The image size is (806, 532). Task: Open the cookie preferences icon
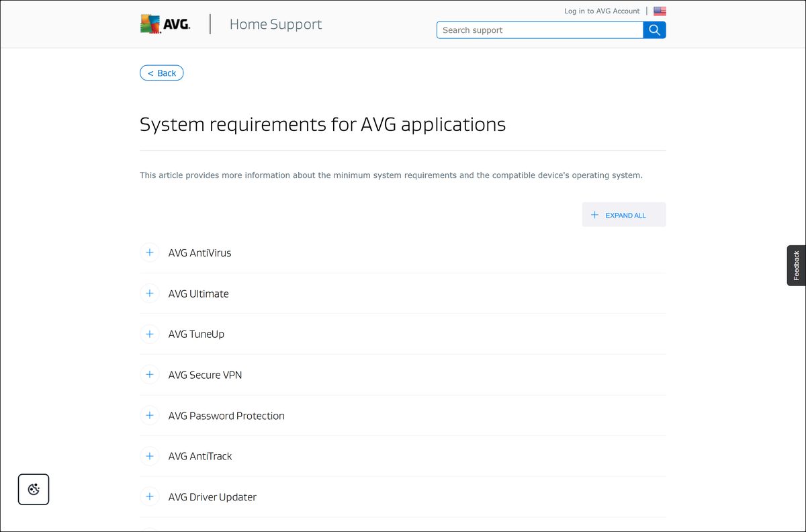[34, 489]
